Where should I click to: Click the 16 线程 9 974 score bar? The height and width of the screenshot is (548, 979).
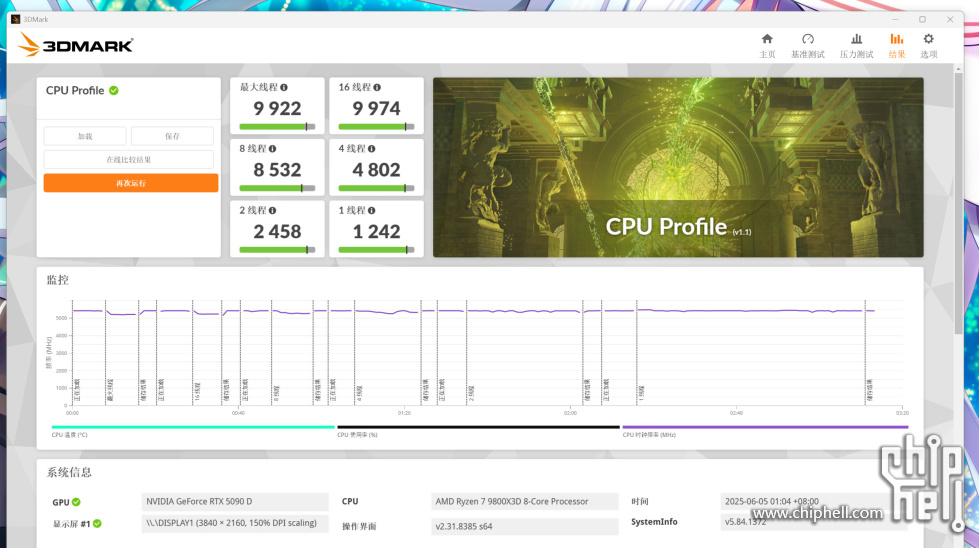(376, 127)
